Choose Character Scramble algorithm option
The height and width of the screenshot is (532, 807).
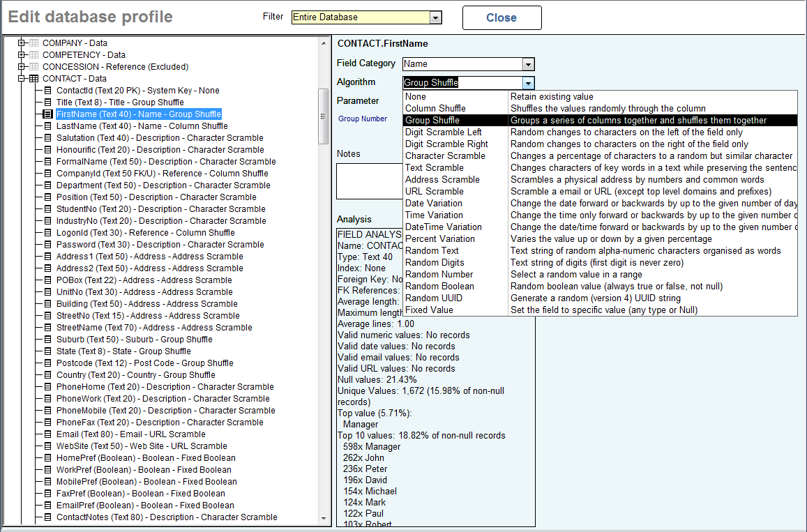click(600, 156)
